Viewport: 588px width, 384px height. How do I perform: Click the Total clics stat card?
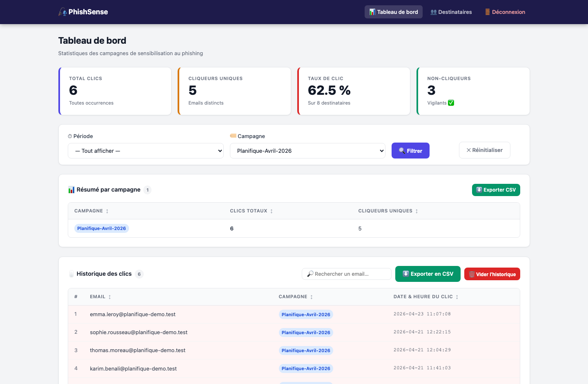coord(115,91)
